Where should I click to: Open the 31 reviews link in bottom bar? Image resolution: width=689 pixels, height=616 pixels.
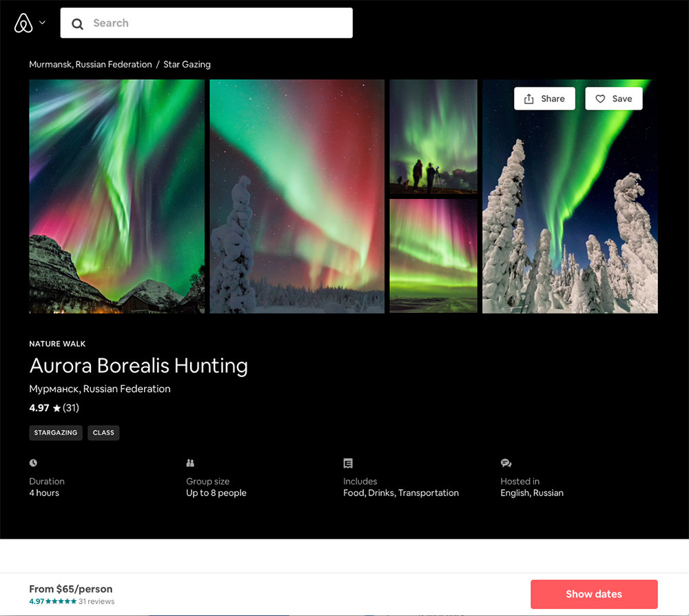[96, 602]
